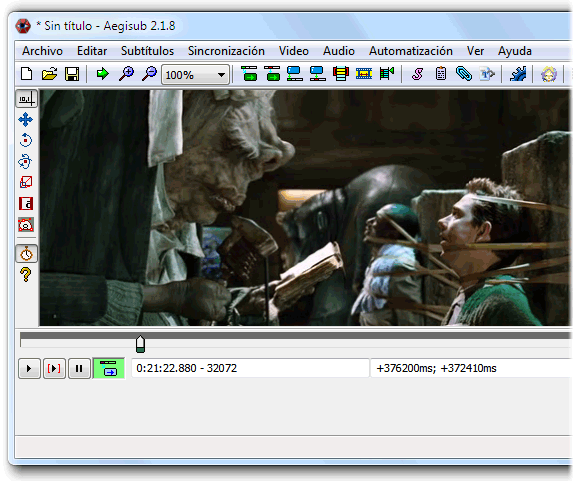Click the green Jump to frame arrow
Image resolution: width=575 pixels, height=481 pixels.
coord(103,74)
